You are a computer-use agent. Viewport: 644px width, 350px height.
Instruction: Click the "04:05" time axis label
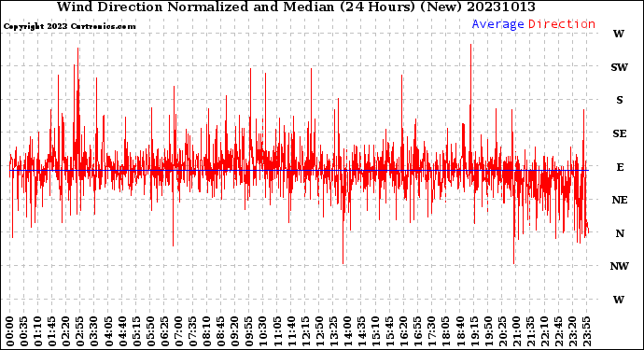coord(108,331)
